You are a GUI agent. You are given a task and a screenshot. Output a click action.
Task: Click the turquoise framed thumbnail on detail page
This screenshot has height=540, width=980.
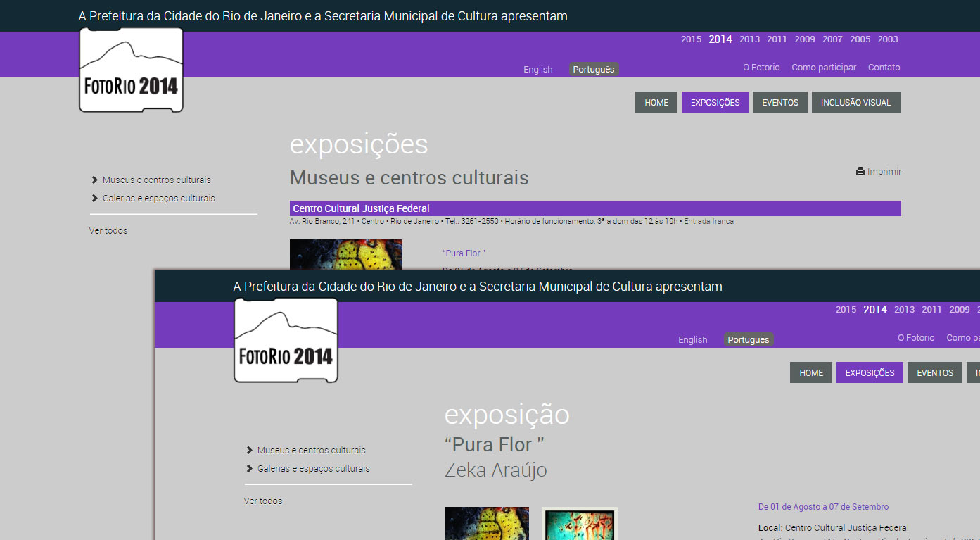[580, 523]
